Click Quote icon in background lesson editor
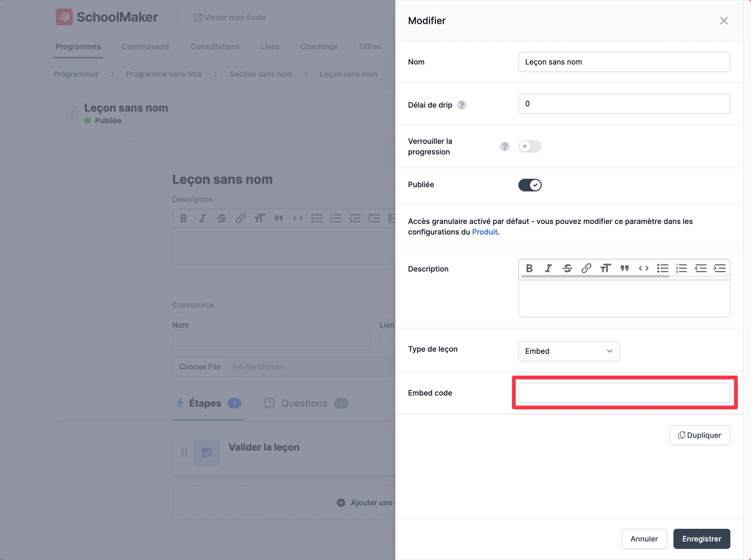The width and height of the screenshot is (751, 560). [x=279, y=218]
